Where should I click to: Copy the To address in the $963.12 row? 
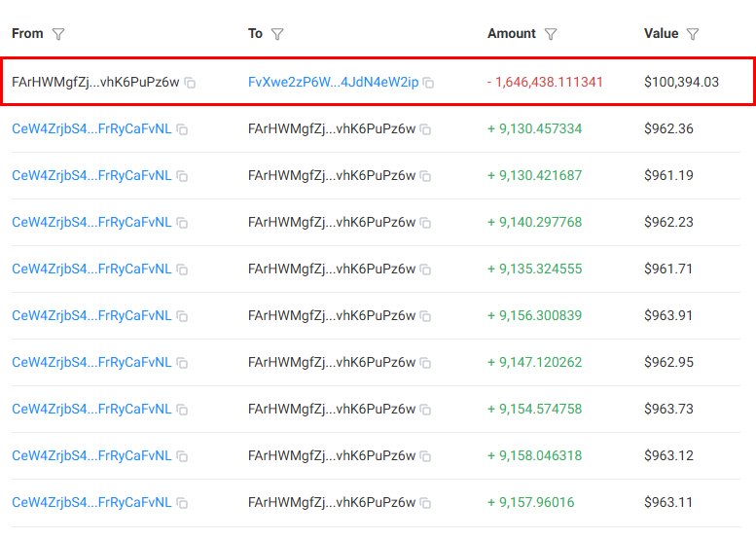pyautogui.click(x=426, y=456)
